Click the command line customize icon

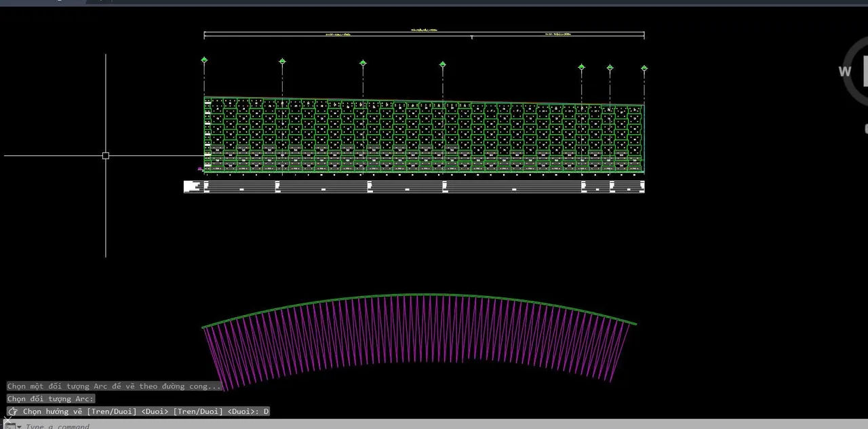point(9,426)
